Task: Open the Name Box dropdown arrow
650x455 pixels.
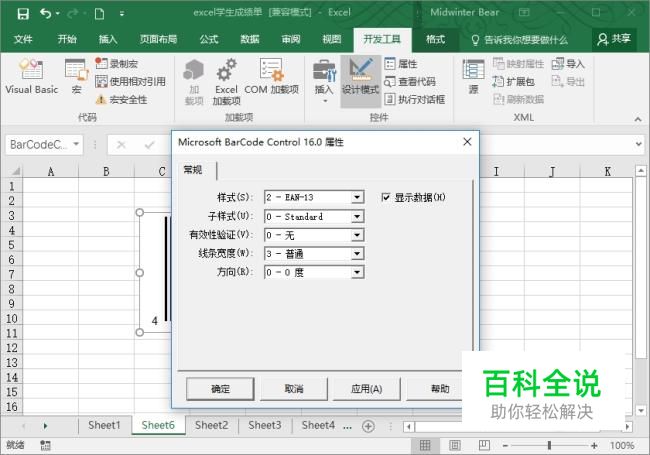Action: point(76,144)
